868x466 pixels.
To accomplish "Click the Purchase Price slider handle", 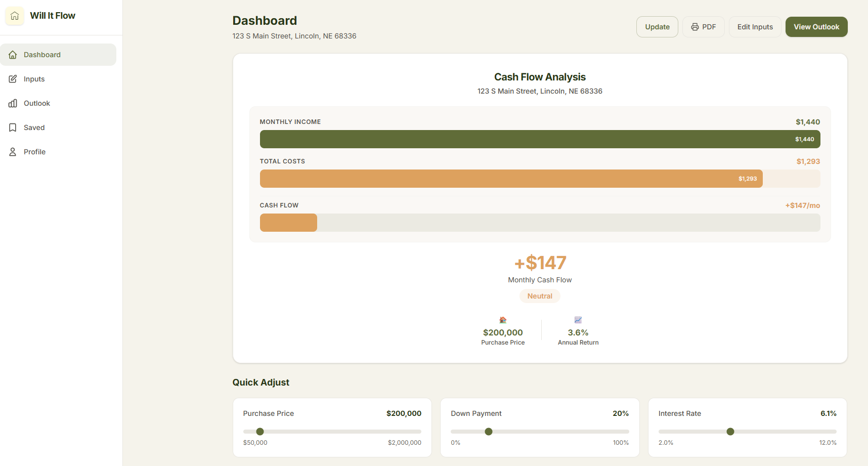I will pos(260,432).
